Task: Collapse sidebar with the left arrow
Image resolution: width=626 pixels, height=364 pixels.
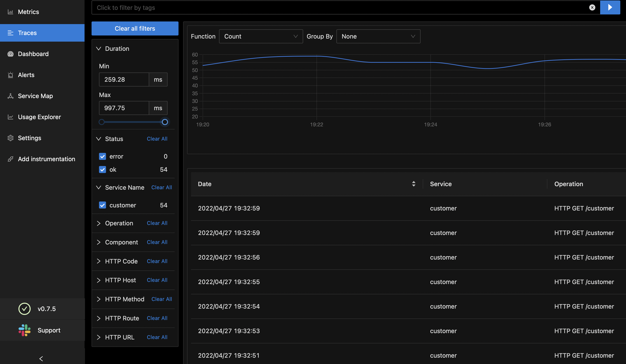Action: 41,359
